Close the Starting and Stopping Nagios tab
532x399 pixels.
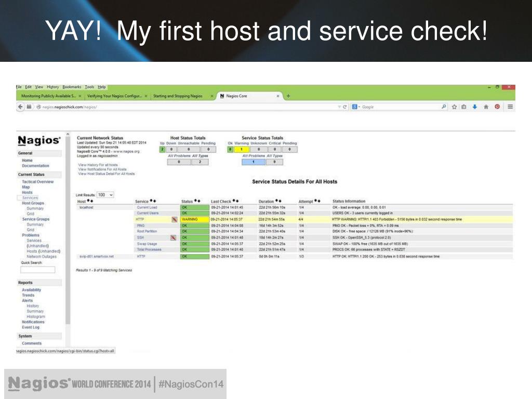(x=211, y=96)
